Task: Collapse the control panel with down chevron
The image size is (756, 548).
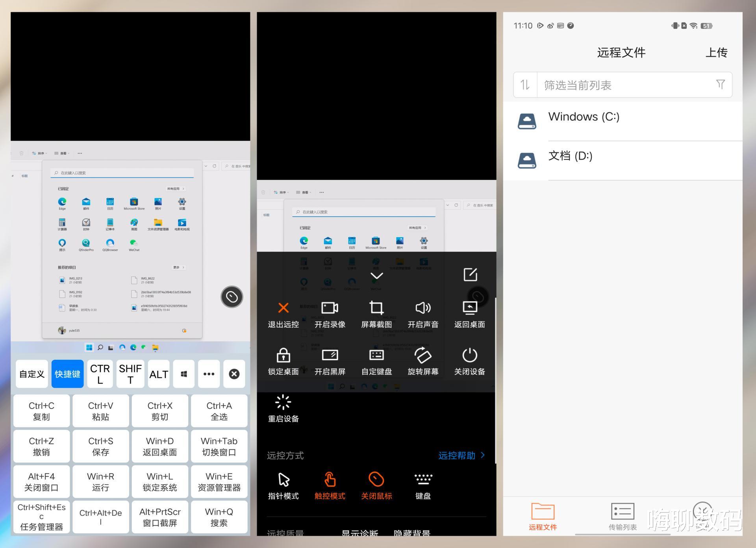Action: [x=376, y=276]
